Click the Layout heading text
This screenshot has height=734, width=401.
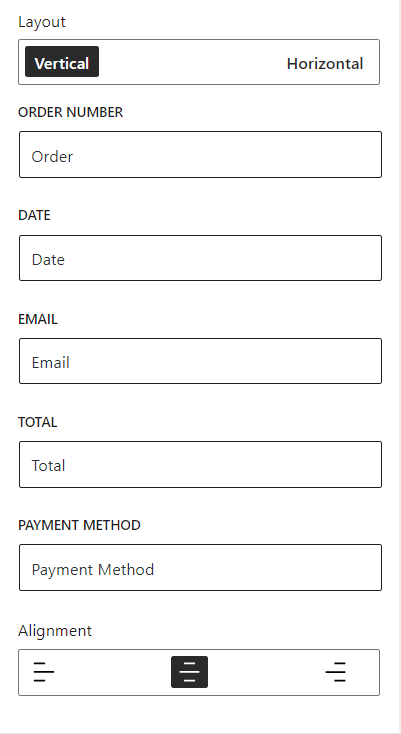pyautogui.click(x=42, y=22)
